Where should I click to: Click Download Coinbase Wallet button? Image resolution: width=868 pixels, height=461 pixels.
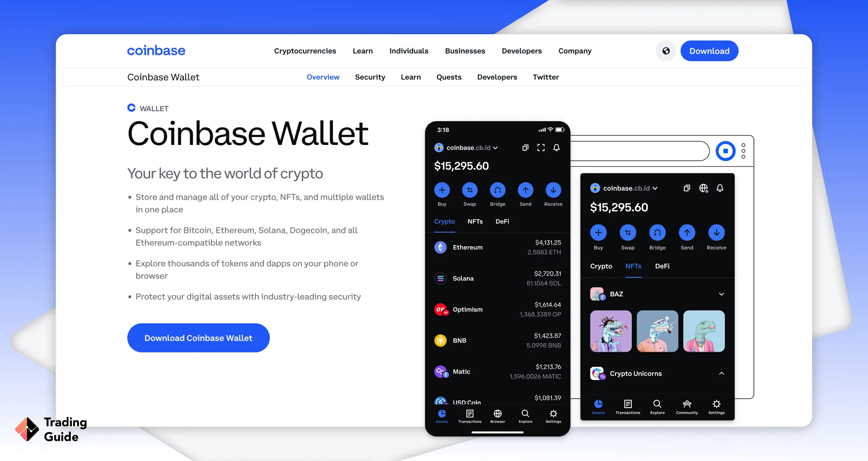[x=198, y=338]
